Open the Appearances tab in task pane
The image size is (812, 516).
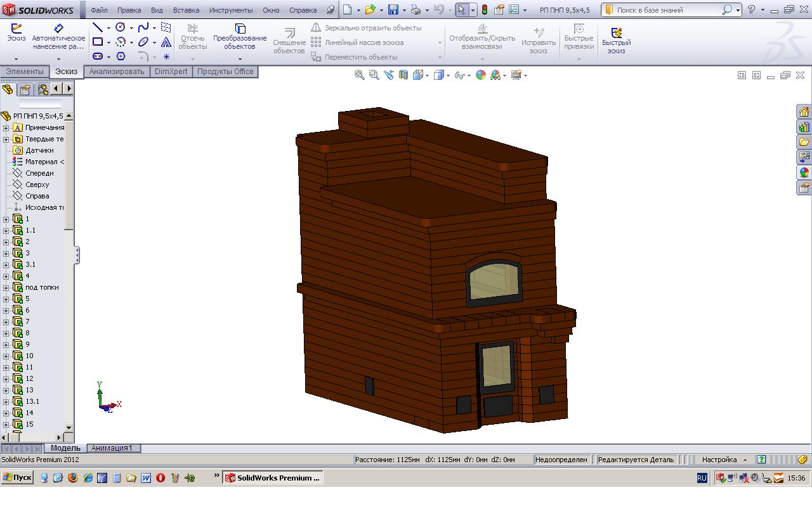coord(804,172)
